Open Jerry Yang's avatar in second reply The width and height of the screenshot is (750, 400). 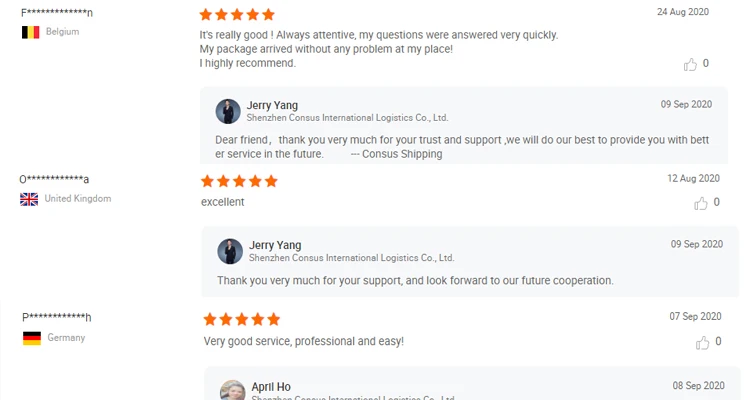pos(230,251)
